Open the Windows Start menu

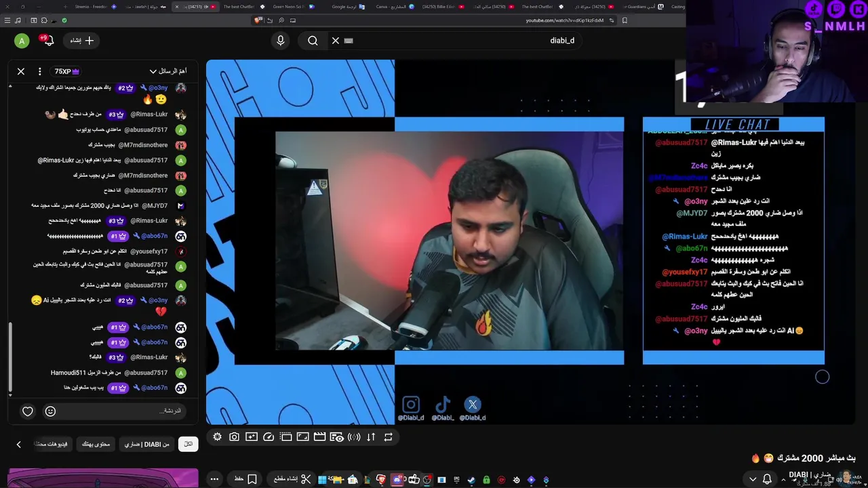[x=322, y=480]
